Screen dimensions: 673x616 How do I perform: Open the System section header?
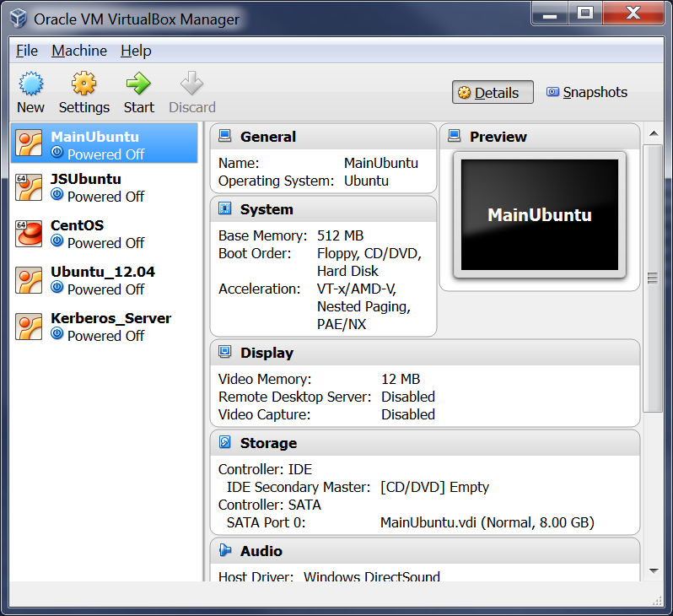pos(323,209)
